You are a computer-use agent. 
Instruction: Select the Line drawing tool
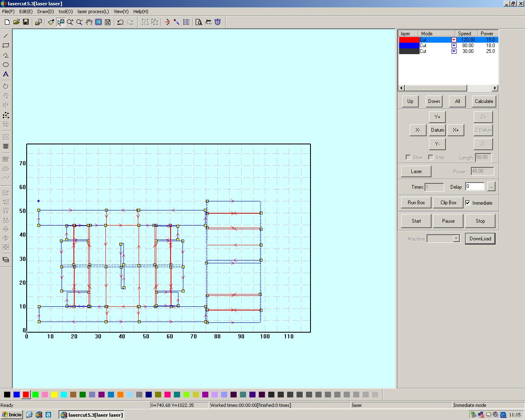coord(6,36)
